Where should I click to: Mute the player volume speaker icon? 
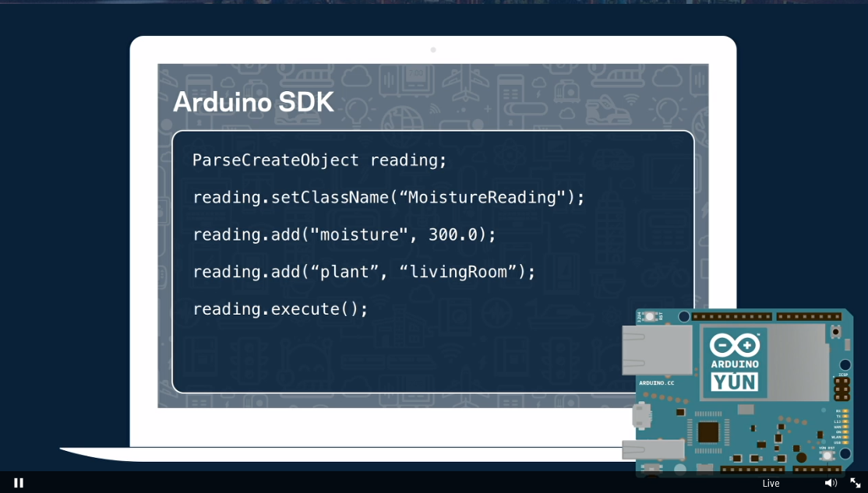tap(831, 483)
